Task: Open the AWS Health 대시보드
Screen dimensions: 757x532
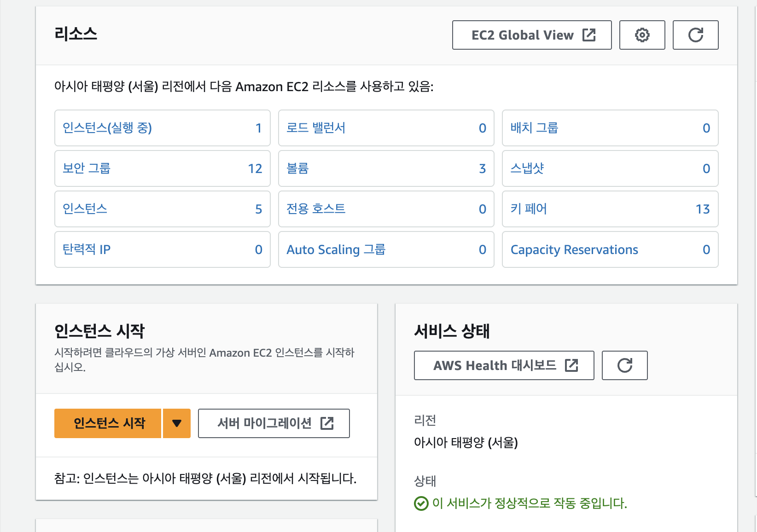Action: pyautogui.click(x=504, y=365)
